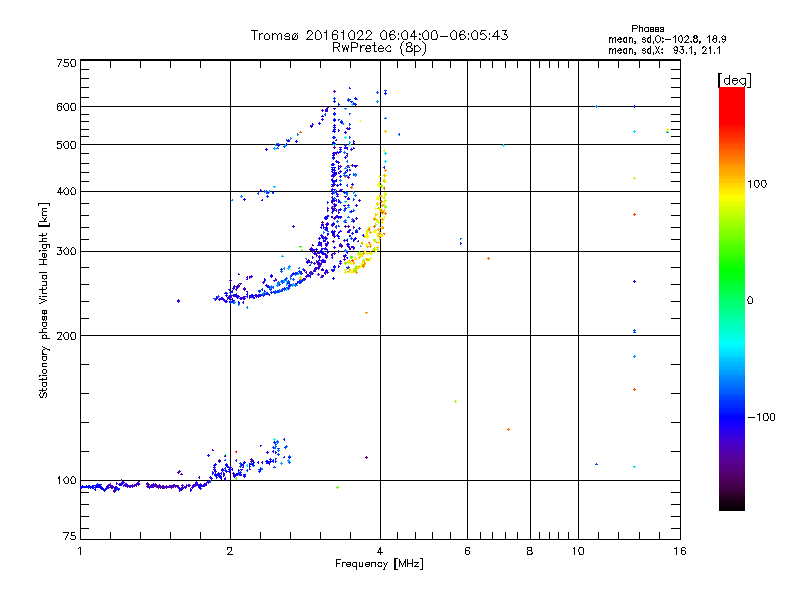
Task: Click the y-axis tick label '600'
Action: (x=67, y=107)
